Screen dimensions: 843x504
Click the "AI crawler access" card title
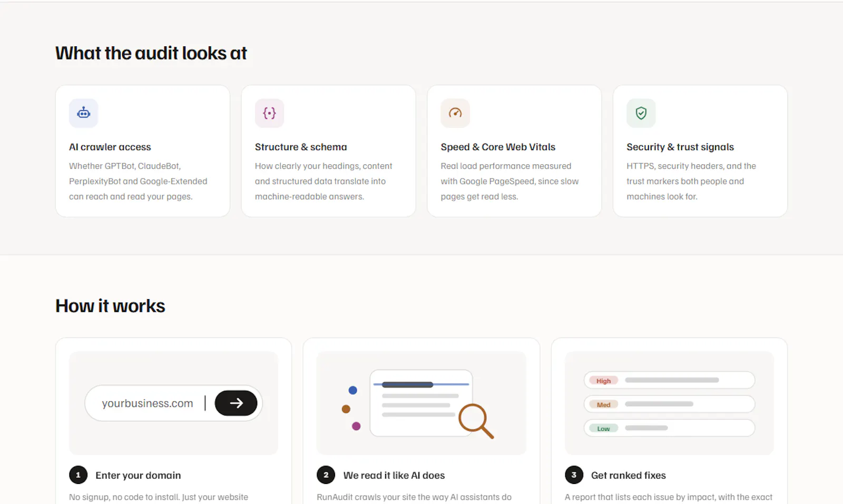110,147
